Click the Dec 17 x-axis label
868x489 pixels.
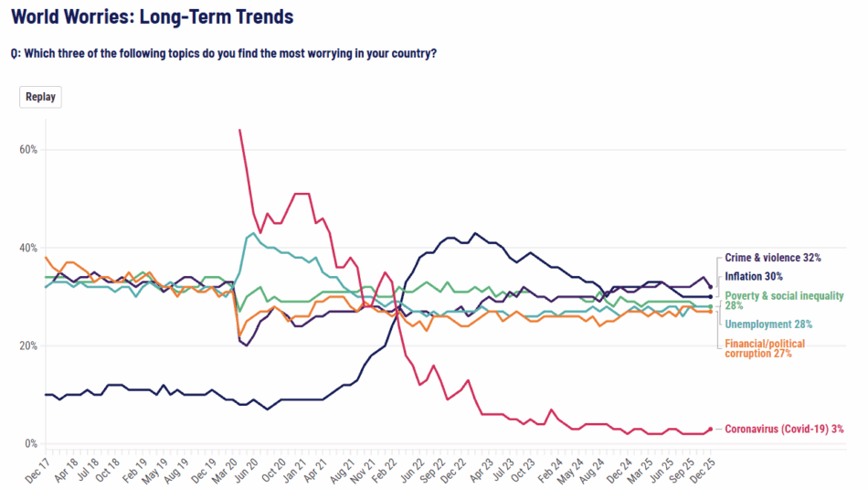pos(37,468)
